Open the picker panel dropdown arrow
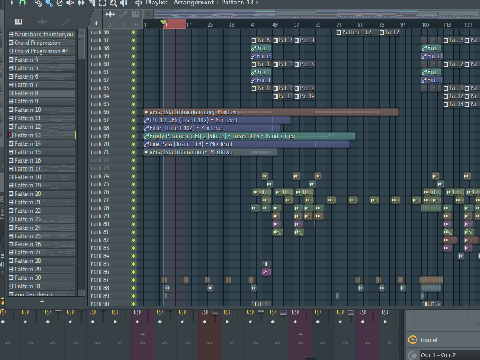Viewport: 480px width, 360px height. click(96, 23)
